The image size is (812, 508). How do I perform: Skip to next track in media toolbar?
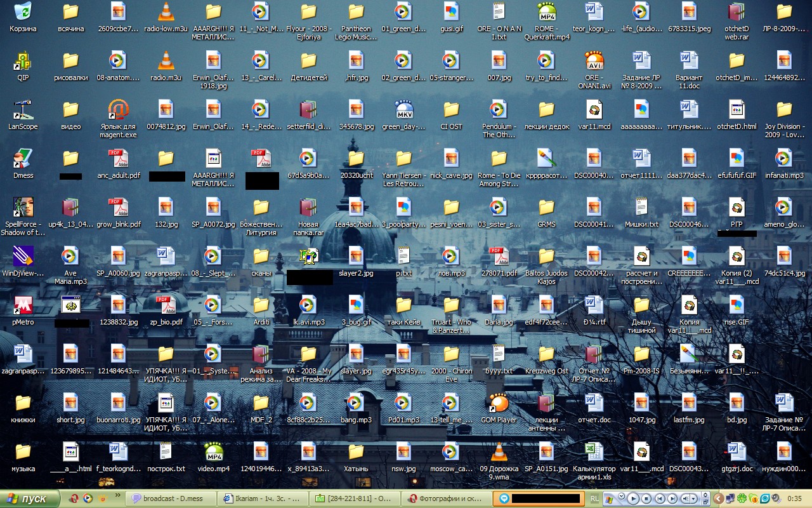coord(672,498)
